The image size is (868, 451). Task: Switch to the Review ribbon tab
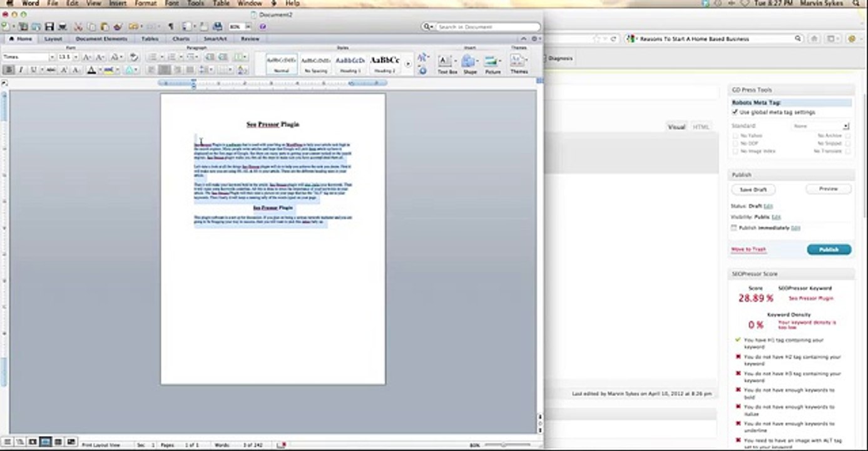[250, 39]
